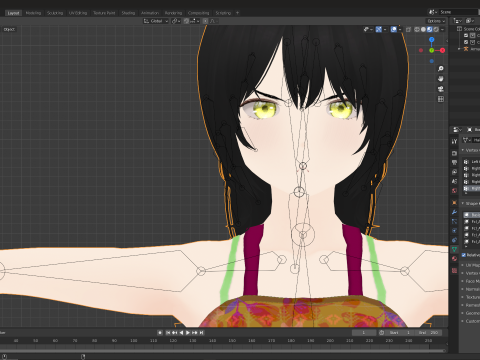
Task: Open the Scripting workspace tab
Action: click(223, 13)
